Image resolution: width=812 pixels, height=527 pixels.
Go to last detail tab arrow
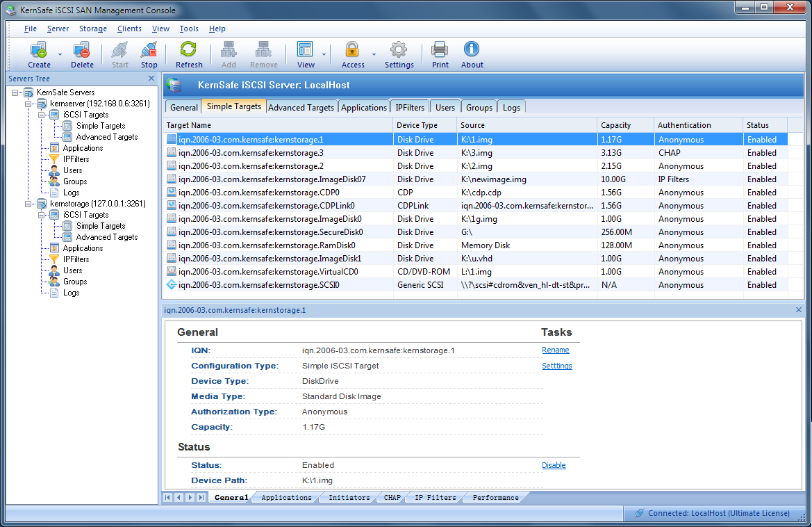[x=201, y=498]
